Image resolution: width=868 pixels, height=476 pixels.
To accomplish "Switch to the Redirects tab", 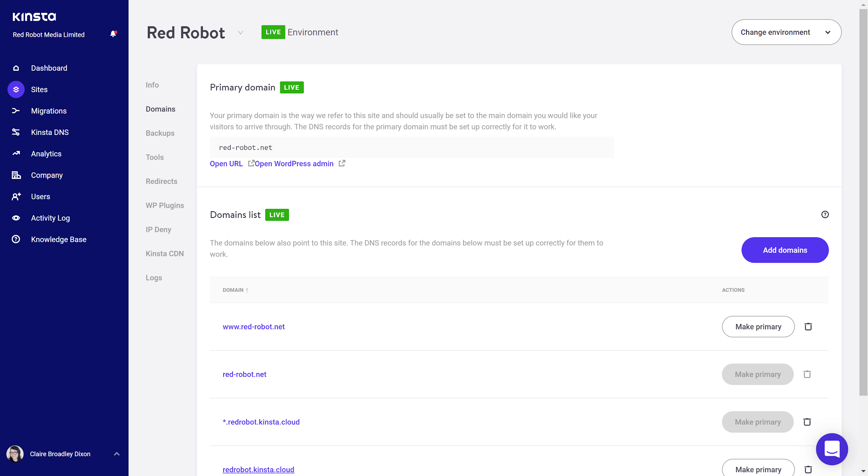I will (x=161, y=181).
